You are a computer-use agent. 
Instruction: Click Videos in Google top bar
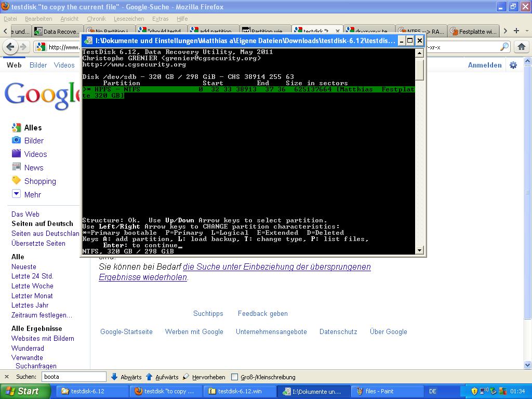[64, 65]
